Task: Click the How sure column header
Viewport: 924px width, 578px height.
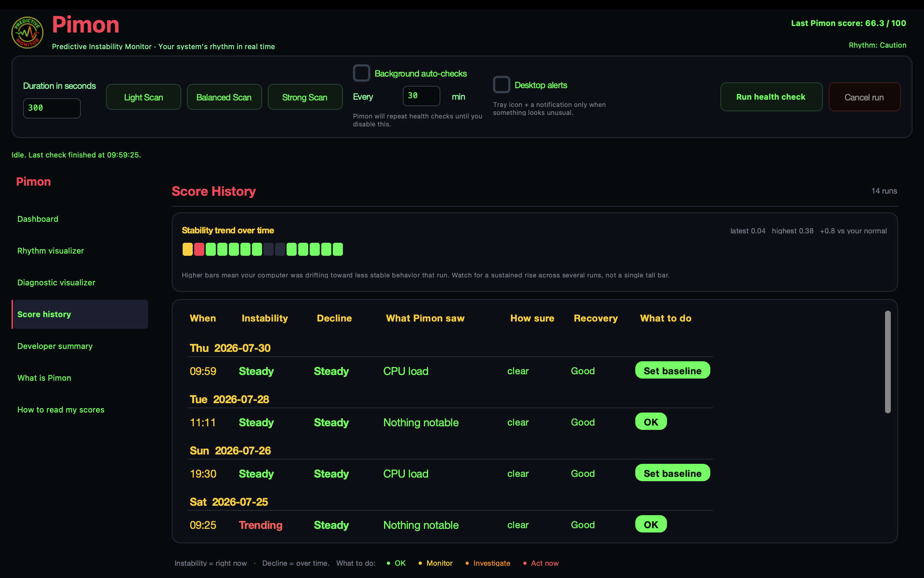Action: (532, 318)
